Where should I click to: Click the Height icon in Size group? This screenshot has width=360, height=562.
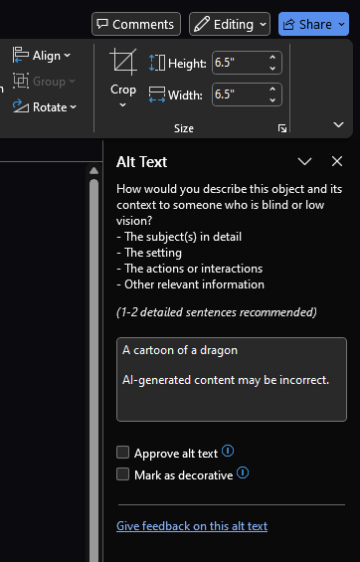point(157,63)
